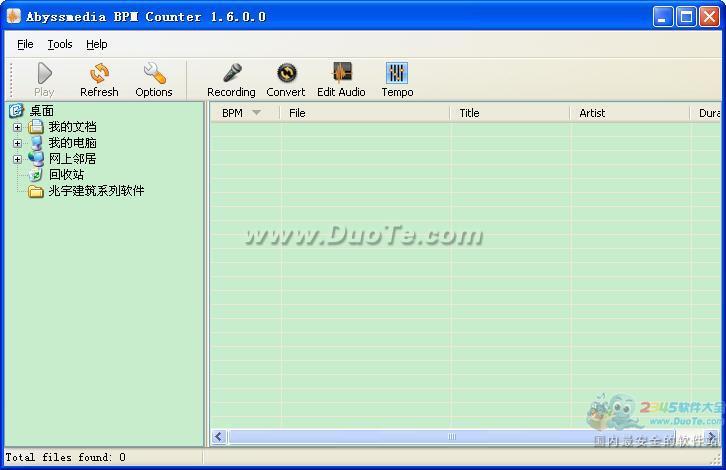Image resolution: width=726 pixels, height=470 pixels.
Task: Select the 网上邻居 network icon
Action: point(36,158)
